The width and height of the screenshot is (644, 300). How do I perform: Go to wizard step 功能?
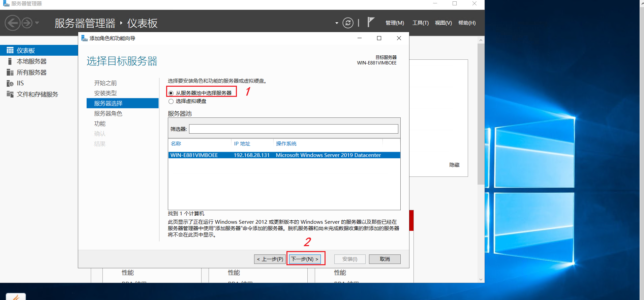100,124
